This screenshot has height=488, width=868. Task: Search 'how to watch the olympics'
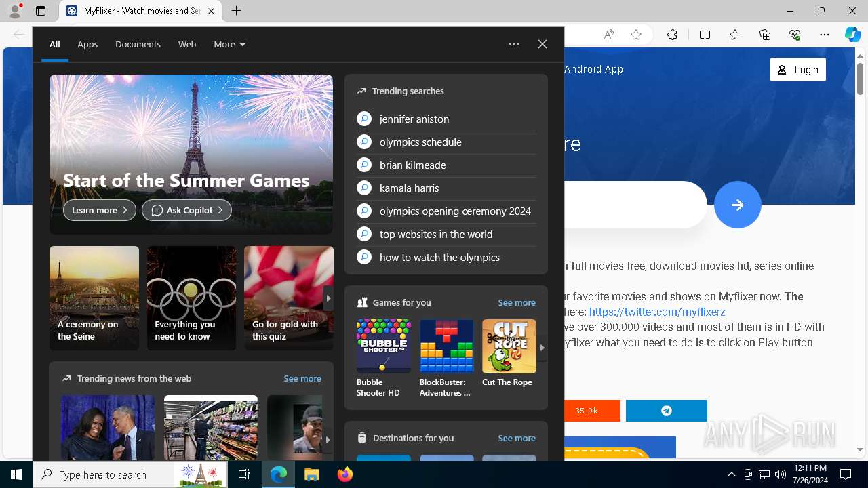tap(446, 257)
